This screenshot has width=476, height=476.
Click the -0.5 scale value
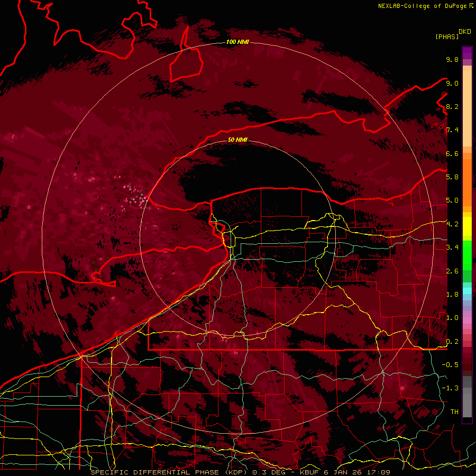[450, 365]
